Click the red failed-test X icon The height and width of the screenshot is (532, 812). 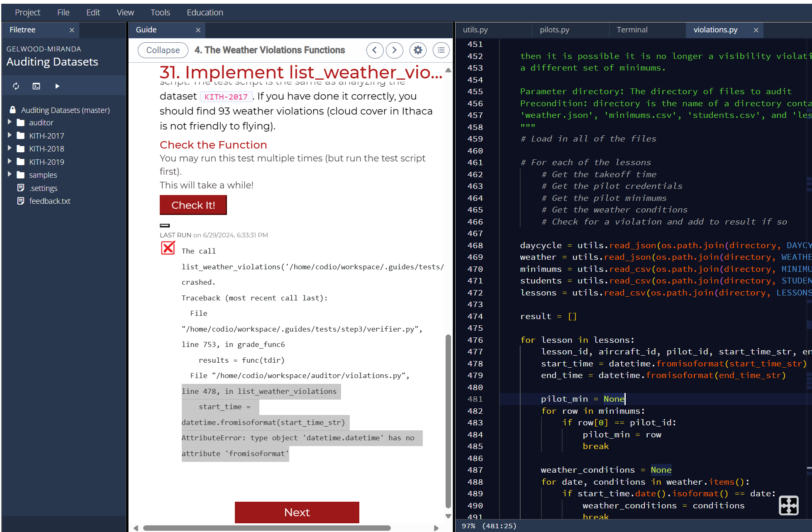[168, 248]
